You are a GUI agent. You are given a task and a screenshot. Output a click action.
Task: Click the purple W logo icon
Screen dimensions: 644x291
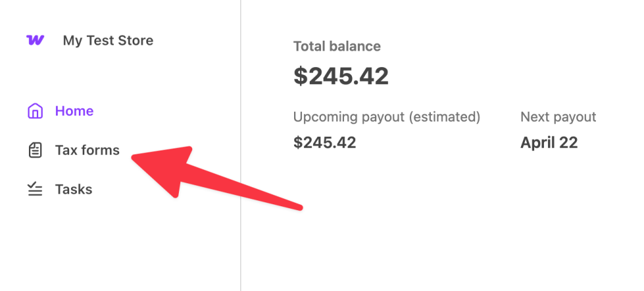pyautogui.click(x=36, y=40)
